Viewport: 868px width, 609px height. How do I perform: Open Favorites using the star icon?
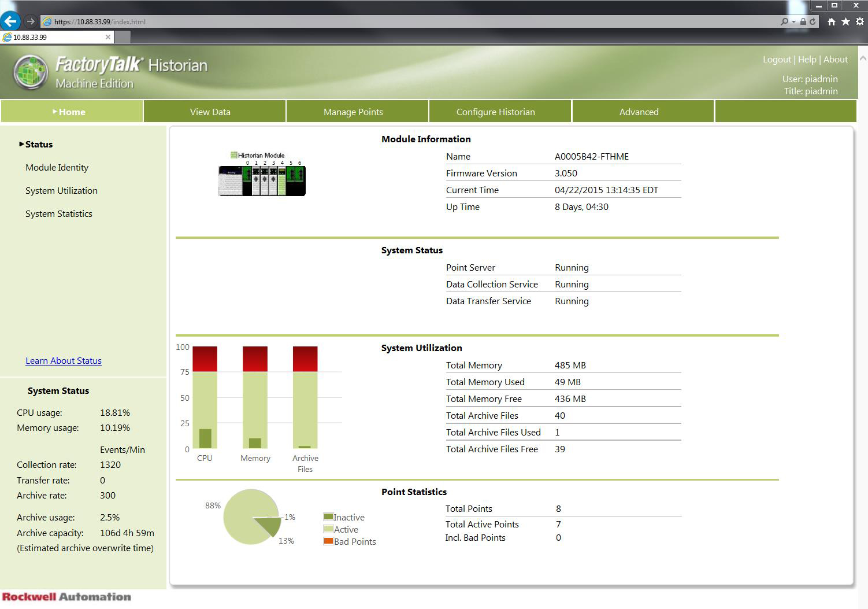tap(845, 21)
